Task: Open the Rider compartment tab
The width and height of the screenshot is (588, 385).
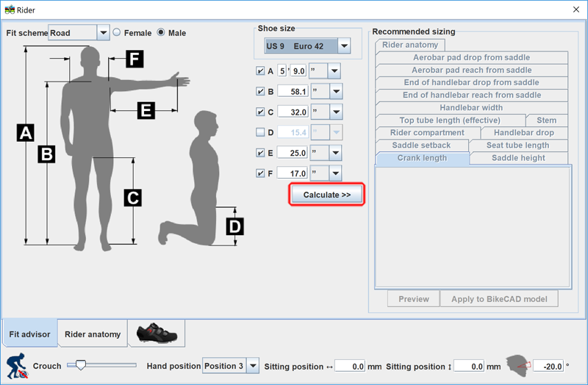Action: [x=427, y=132]
